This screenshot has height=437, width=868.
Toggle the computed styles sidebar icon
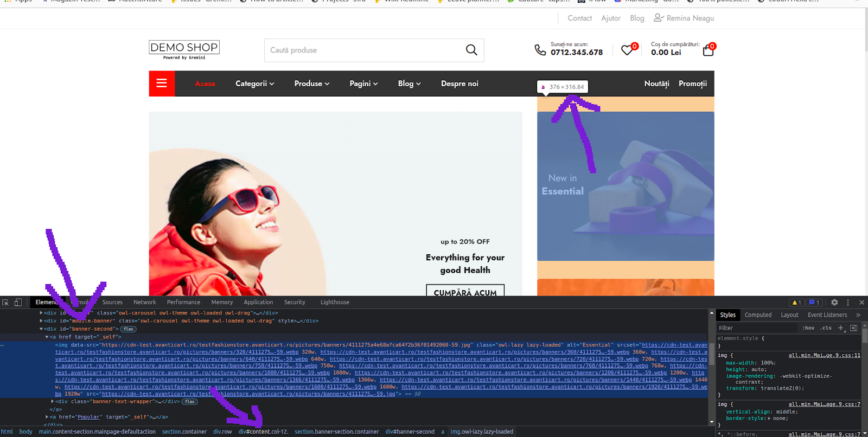[x=853, y=328]
